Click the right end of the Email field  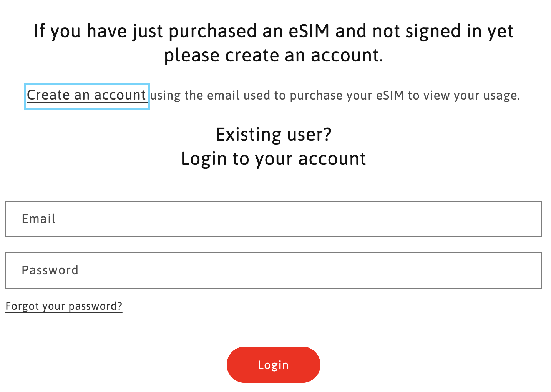coord(526,219)
